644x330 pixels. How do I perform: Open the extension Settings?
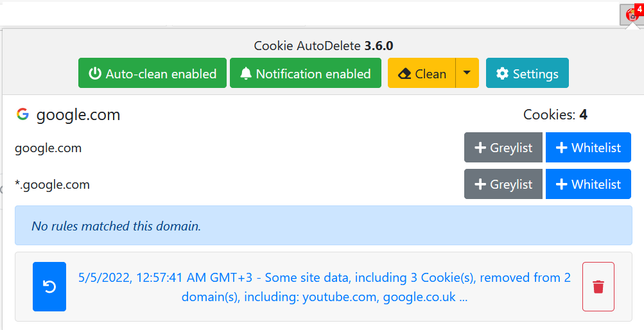[x=527, y=73]
